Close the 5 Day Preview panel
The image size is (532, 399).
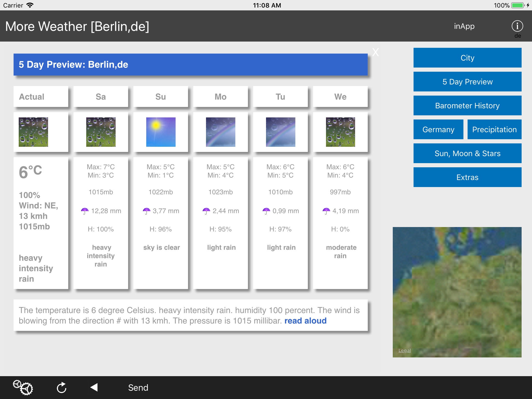click(x=375, y=52)
